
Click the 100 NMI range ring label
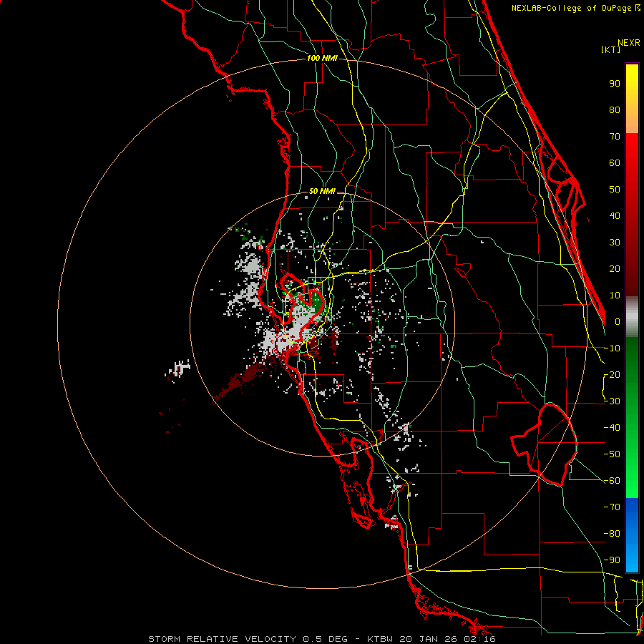(x=322, y=59)
